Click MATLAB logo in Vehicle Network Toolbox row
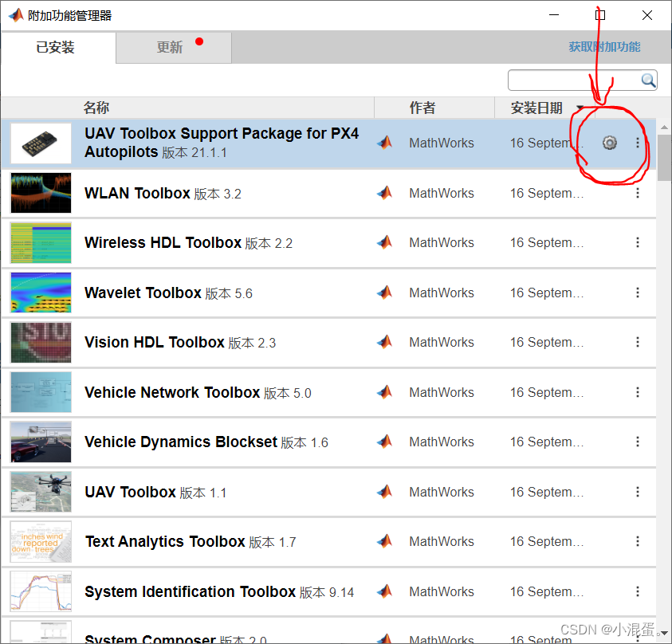 pos(385,391)
